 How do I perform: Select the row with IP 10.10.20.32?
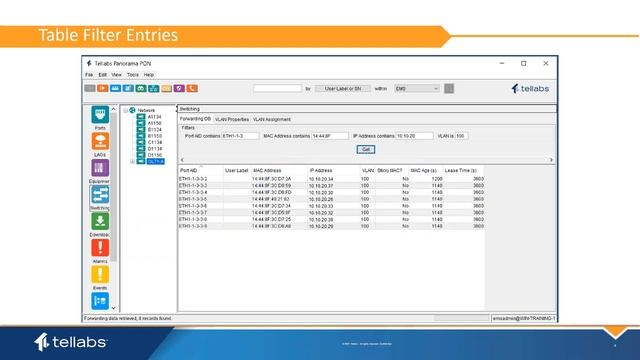[331, 213]
